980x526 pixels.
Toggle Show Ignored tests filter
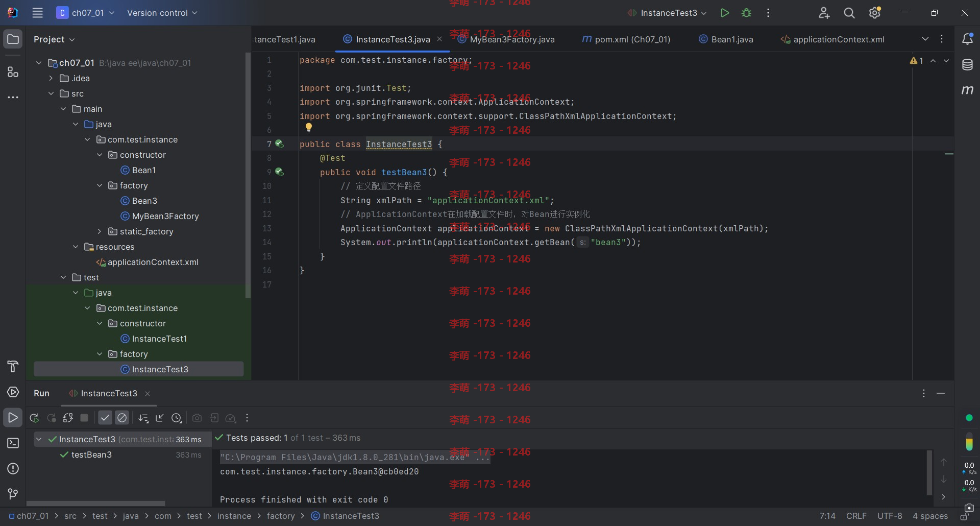pos(122,418)
